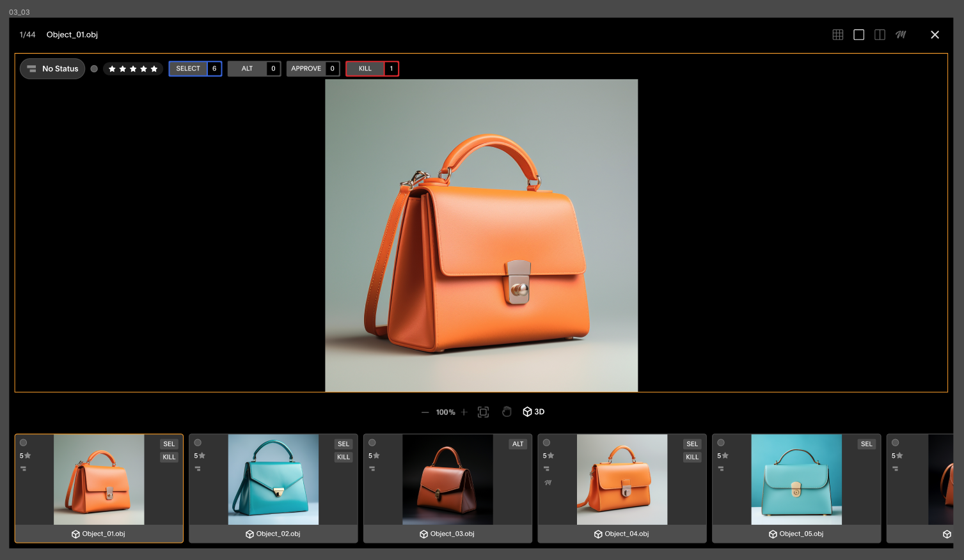Click the markup scribble icon in header

901,35
